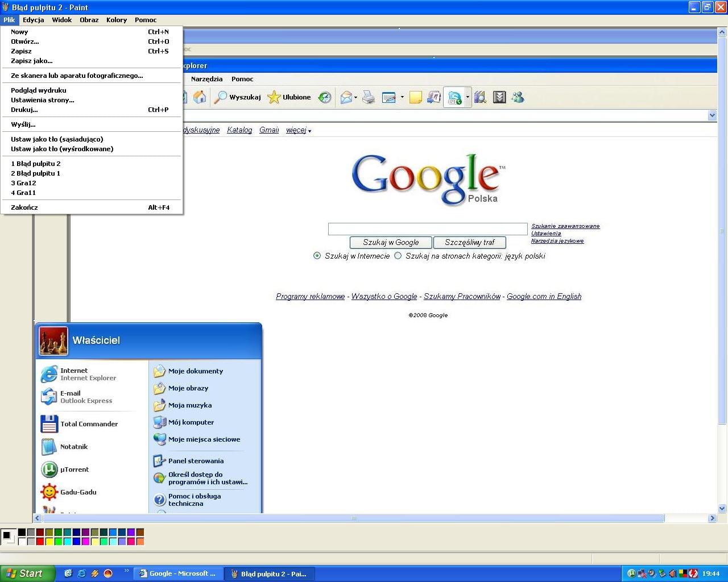Click the History icon in the pasted IE toolbar

point(324,97)
